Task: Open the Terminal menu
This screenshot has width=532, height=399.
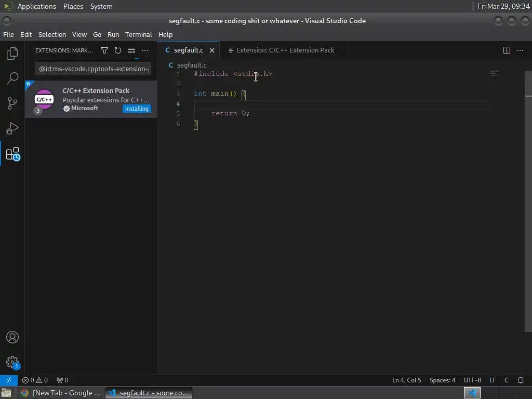Action: [138, 35]
